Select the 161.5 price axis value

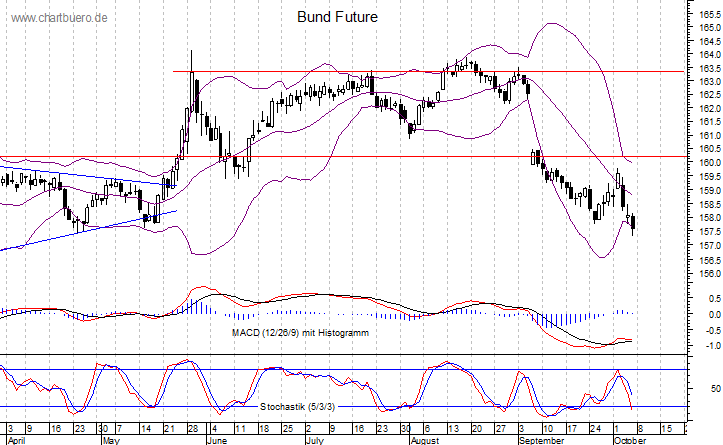pos(710,122)
